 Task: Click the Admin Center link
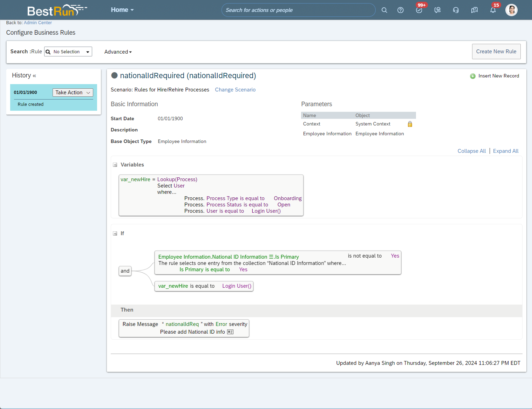[38, 23]
